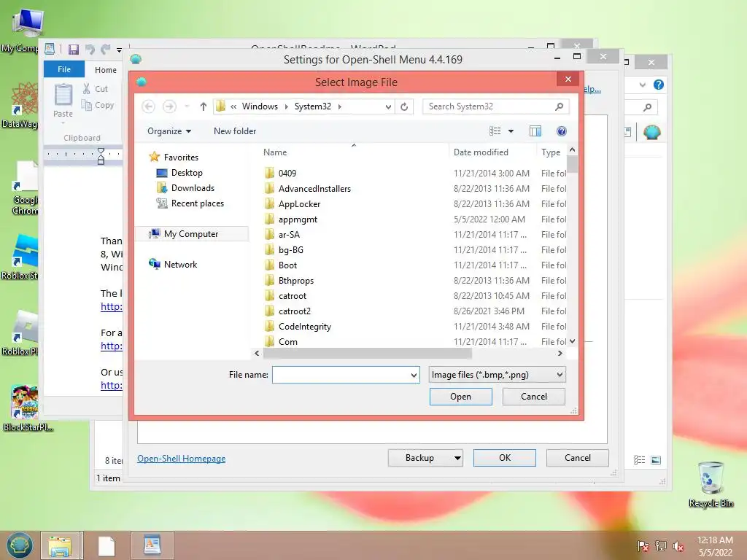Click the indent marker on WordPad ruler

click(101, 156)
